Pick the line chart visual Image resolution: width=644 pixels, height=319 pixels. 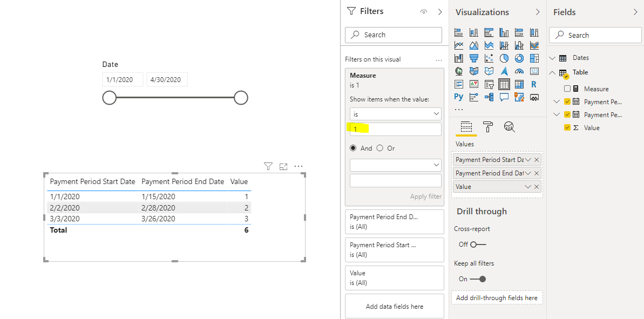point(459,45)
